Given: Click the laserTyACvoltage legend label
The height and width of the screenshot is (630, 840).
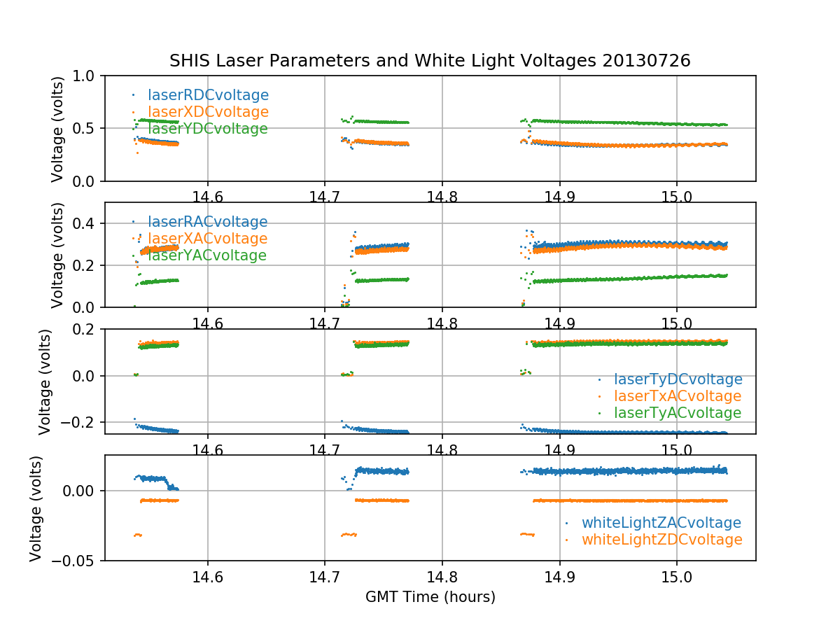Looking at the screenshot, I should coord(678,413).
